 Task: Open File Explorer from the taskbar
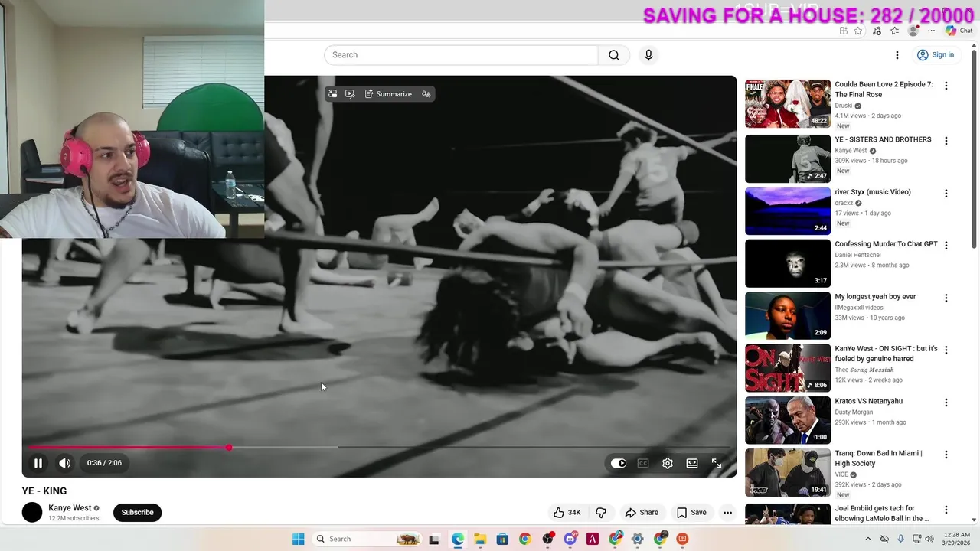click(480, 539)
